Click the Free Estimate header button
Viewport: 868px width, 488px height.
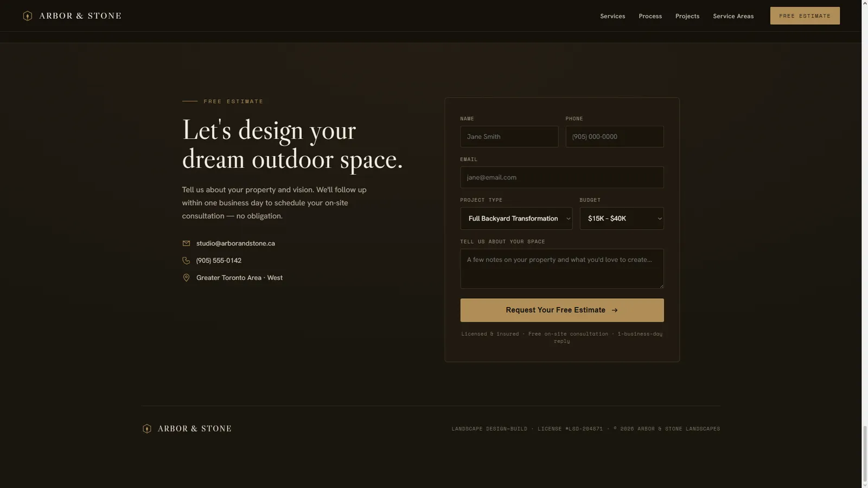point(805,16)
